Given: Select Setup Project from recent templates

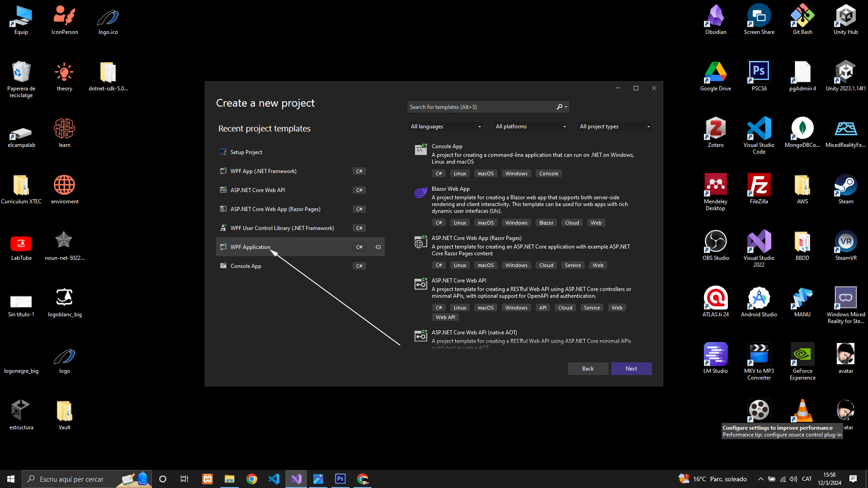Looking at the screenshot, I should pyautogui.click(x=246, y=152).
